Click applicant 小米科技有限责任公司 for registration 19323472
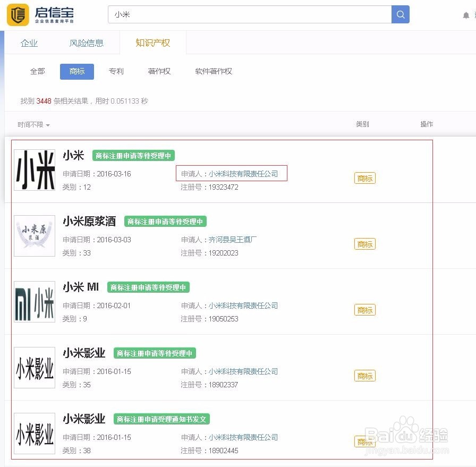Image resolution: width=476 pixels, height=467 pixels. (243, 174)
